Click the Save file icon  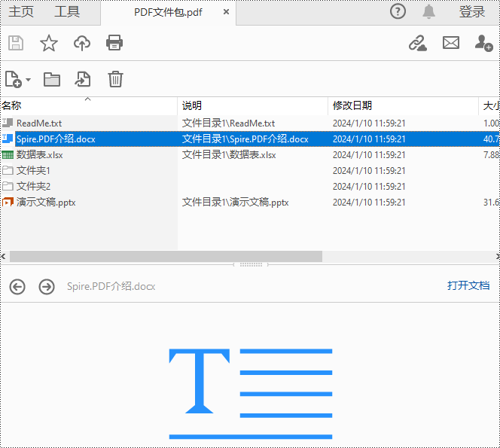pyautogui.click(x=16, y=43)
